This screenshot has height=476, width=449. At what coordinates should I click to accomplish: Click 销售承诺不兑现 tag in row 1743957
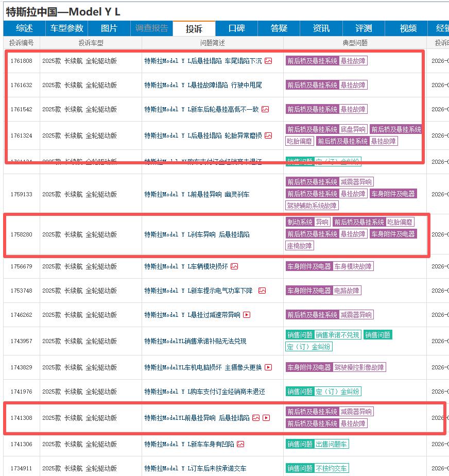pyautogui.click(x=338, y=335)
